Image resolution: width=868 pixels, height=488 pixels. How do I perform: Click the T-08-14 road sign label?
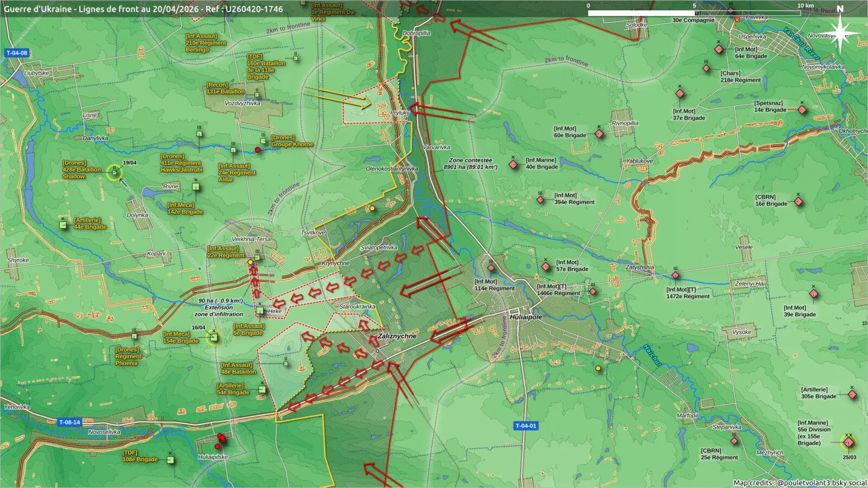point(69,422)
